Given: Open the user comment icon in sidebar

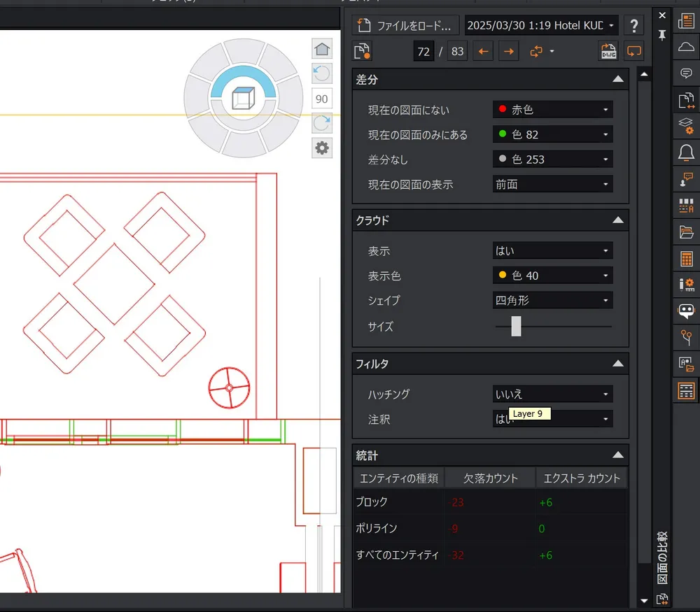Looking at the screenshot, I should [686, 179].
